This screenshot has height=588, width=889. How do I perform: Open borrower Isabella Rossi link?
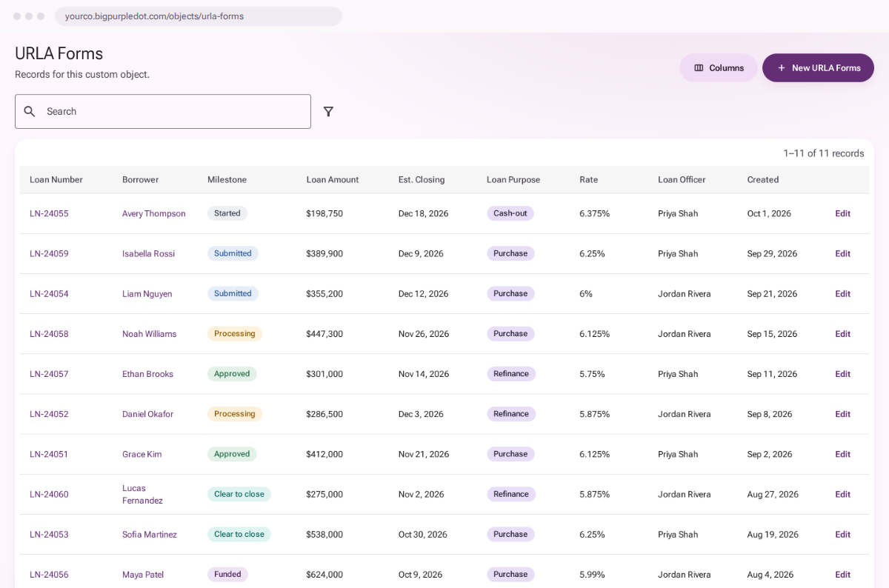coord(148,253)
